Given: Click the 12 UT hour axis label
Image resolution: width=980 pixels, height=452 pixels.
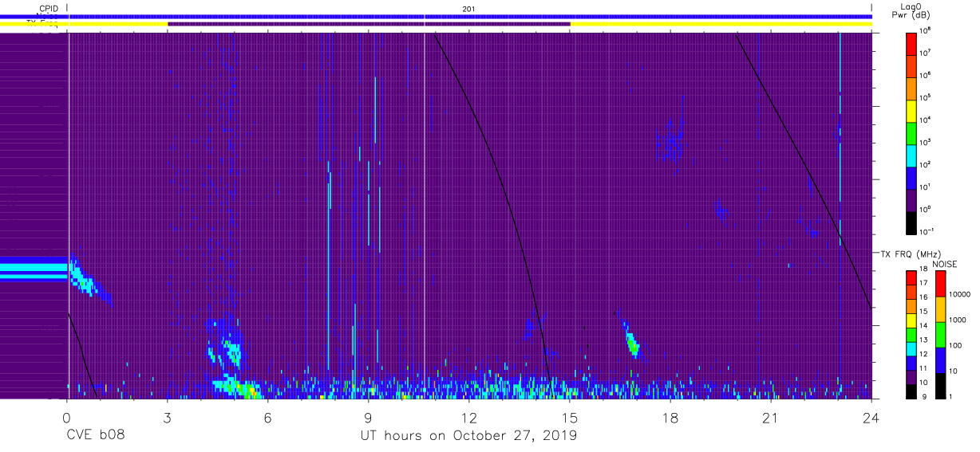Looking at the screenshot, I should click(x=469, y=417).
